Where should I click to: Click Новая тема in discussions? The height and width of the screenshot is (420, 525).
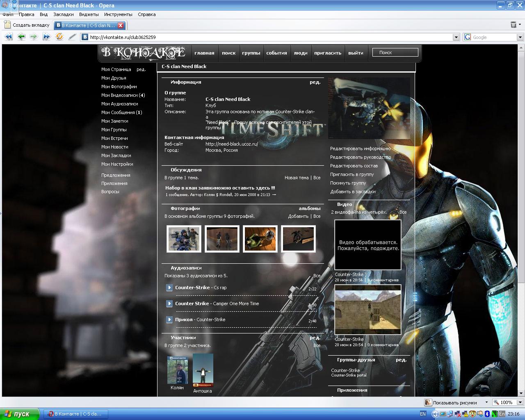point(297,178)
